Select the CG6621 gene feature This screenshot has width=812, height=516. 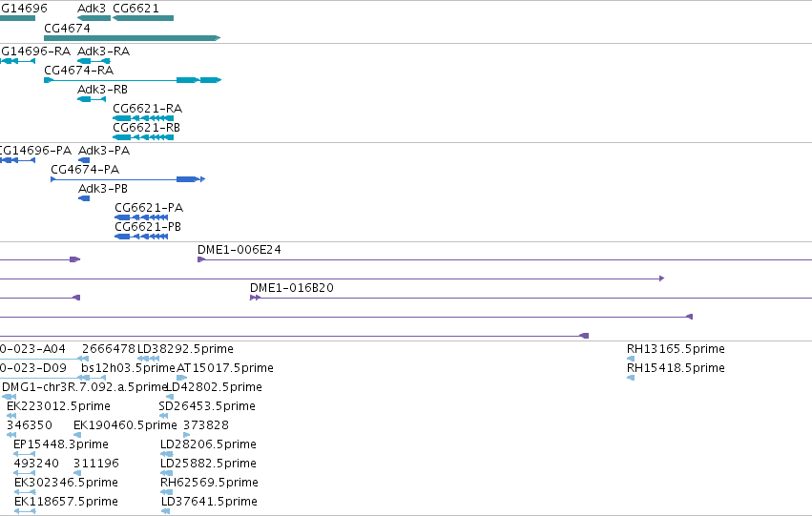click(x=143, y=18)
